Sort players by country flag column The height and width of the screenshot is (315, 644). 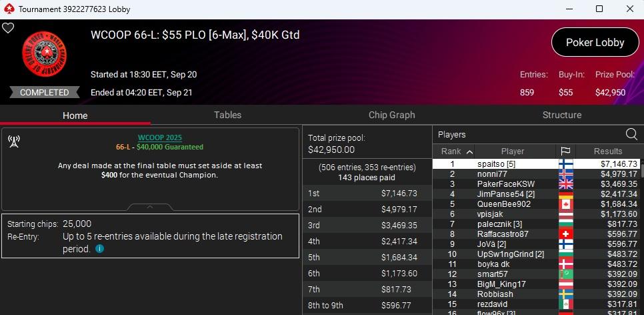pyautogui.click(x=565, y=151)
